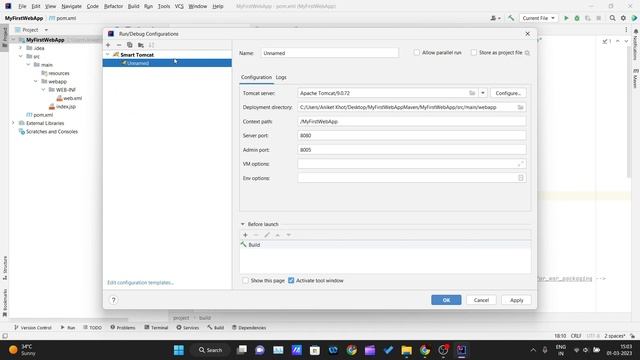Click editor options three-dot icon
Screen dimensions: 640x360
click(626, 30)
